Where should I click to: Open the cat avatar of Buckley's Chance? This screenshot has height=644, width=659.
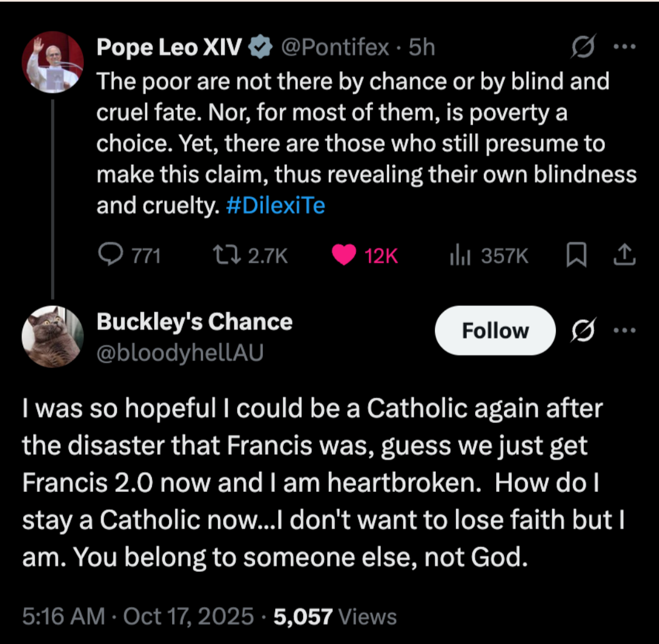coord(52,336)
